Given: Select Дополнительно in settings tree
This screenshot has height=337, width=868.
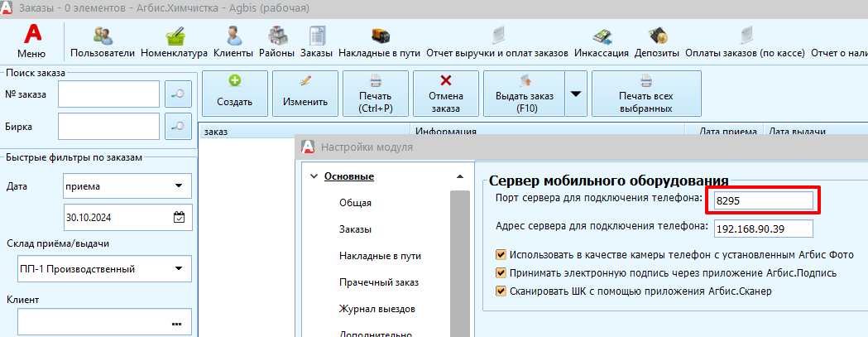Looking at the screenshot, I should 376,335.
